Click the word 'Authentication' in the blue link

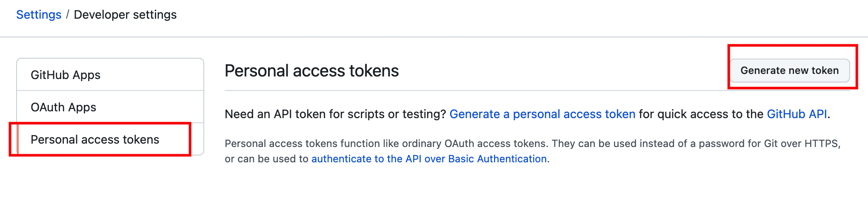pyautogui.click(x=512, y=159)
